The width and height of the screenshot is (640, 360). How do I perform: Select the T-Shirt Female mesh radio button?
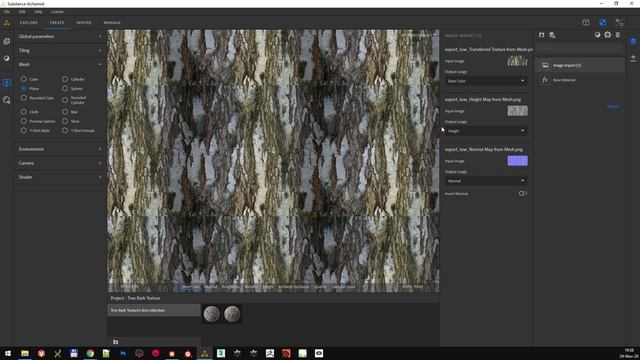[65, 130]
